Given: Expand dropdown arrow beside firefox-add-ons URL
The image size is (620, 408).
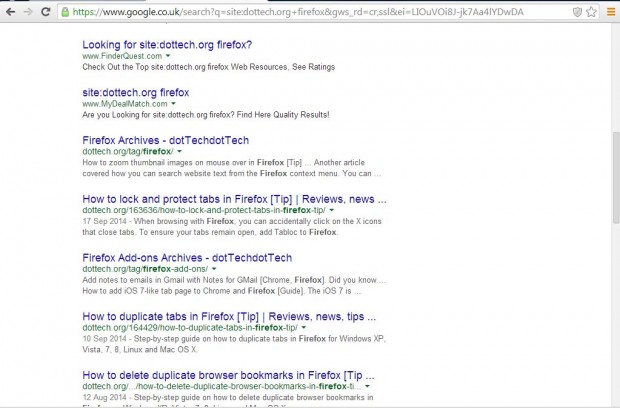Looking at the screenshot, I should 214,269.
